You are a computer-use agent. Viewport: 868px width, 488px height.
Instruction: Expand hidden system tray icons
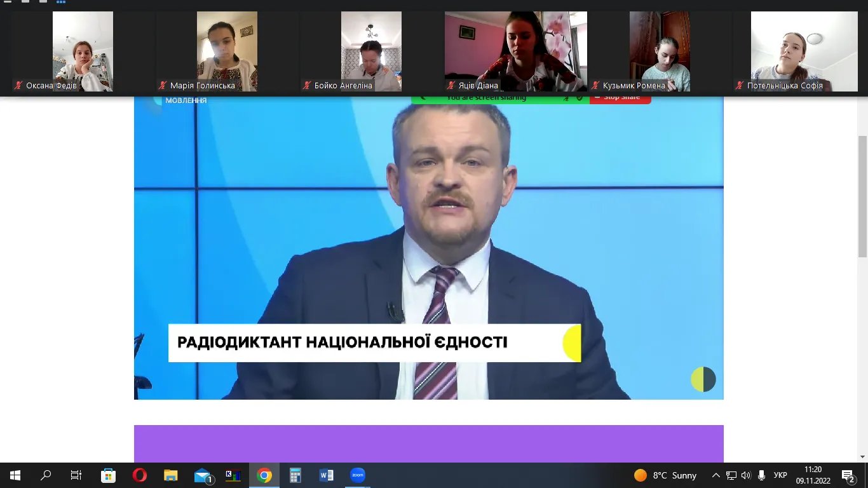point(716,475)
